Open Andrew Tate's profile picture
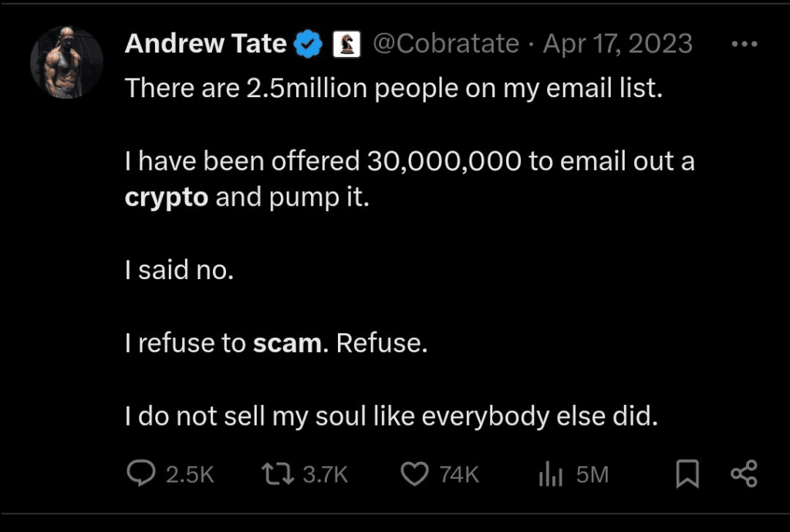Viewport: 790px width, 532px height. pyautogui.click(x=66, y=62)
